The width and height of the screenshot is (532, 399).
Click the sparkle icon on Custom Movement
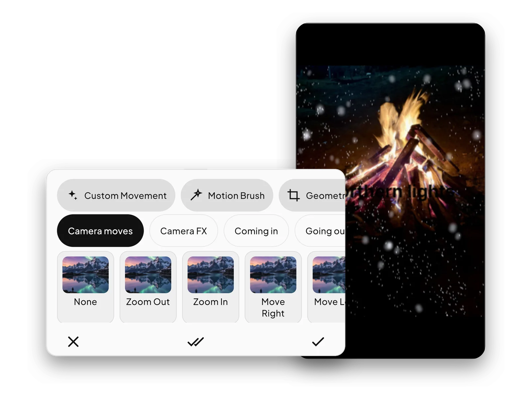(x=73, y=195)
